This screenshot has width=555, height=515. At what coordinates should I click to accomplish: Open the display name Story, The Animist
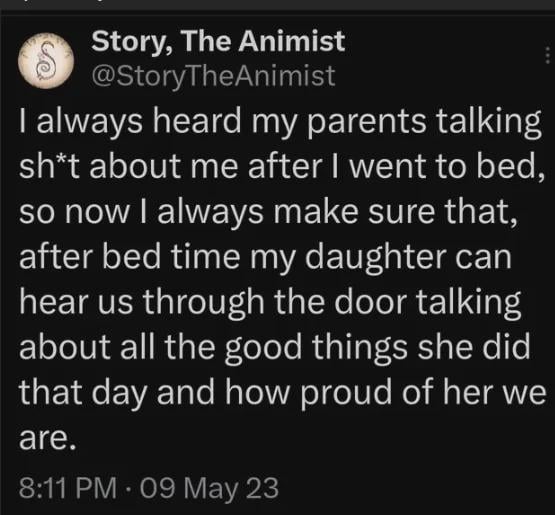point(218,41)
